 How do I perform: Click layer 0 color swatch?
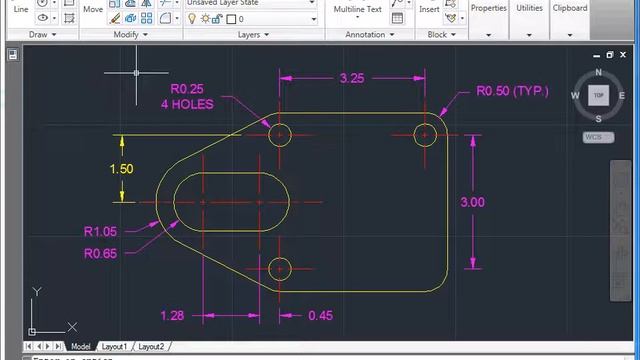231,19
